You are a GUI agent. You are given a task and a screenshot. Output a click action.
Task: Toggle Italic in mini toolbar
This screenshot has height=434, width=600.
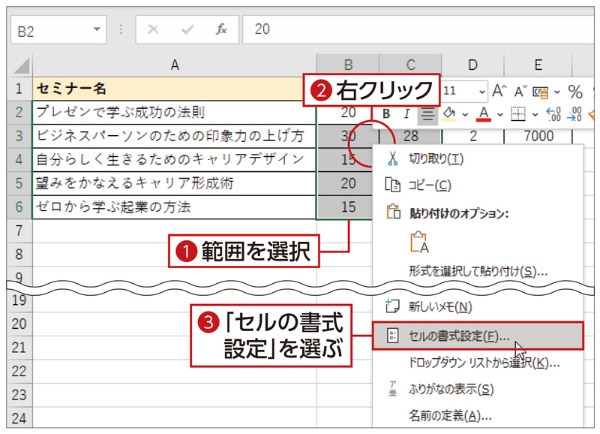[x=407, y=114]
